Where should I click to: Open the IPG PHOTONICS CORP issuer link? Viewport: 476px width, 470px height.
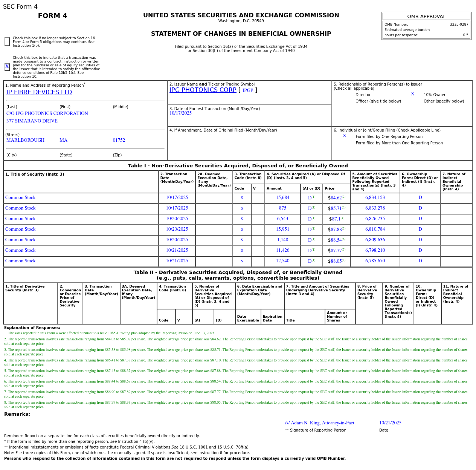(x=203, y=90)
